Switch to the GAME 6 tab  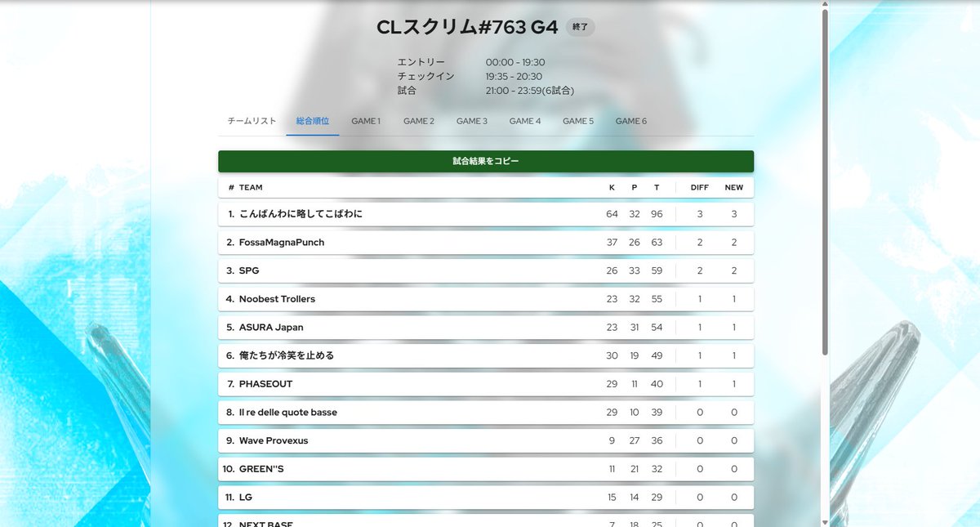(631, 121)
